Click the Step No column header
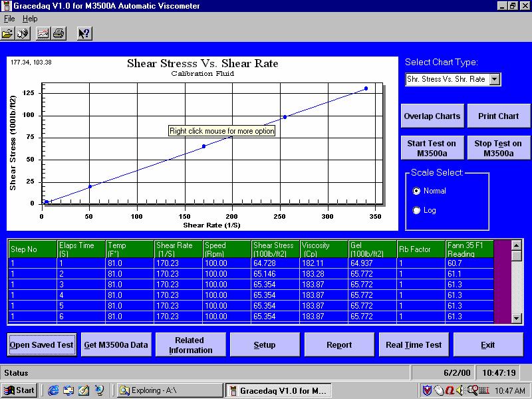Viewport: 532px width, 399px height. tap(32, 249)
